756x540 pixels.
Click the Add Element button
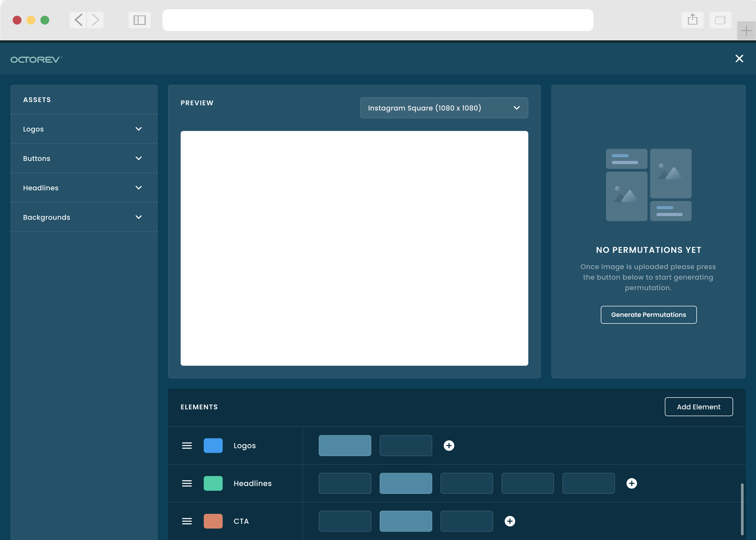698,407
